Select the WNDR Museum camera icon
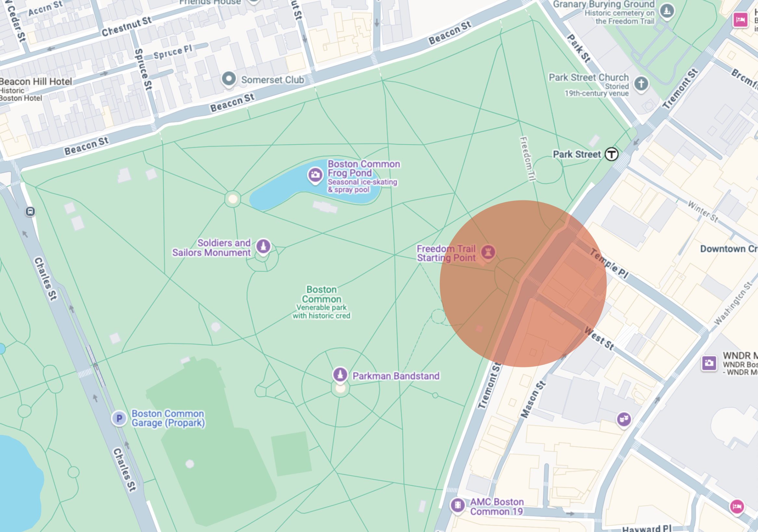The height and width of the screenshot is (532, 758). click(709, 363)
